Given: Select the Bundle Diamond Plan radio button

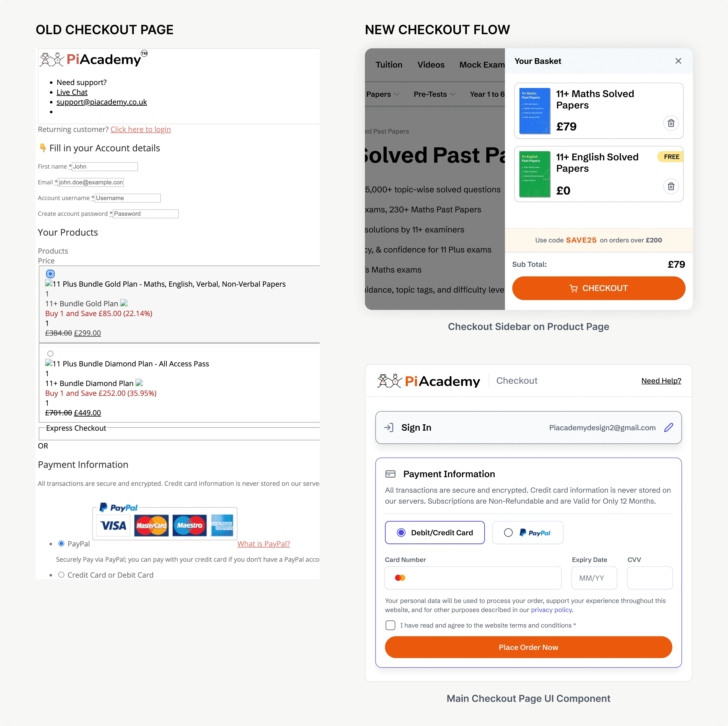Looking at the screenshot, I should [50, 354].
